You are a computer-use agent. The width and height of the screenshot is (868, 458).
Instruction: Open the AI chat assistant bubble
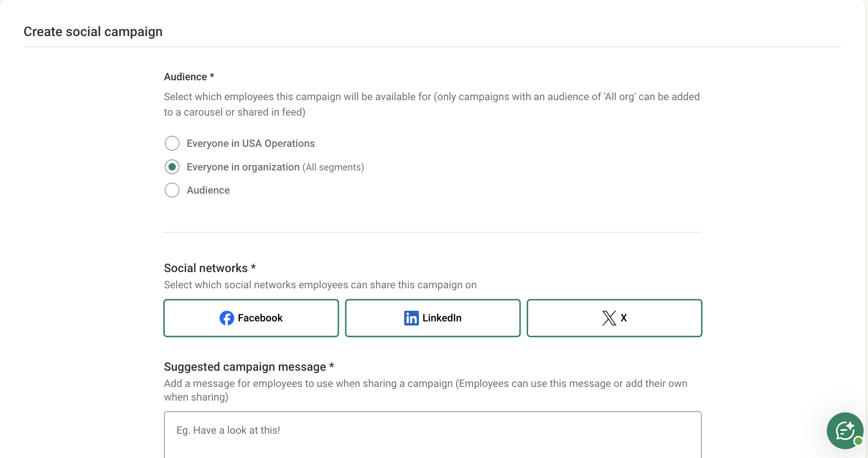point(845,431)
